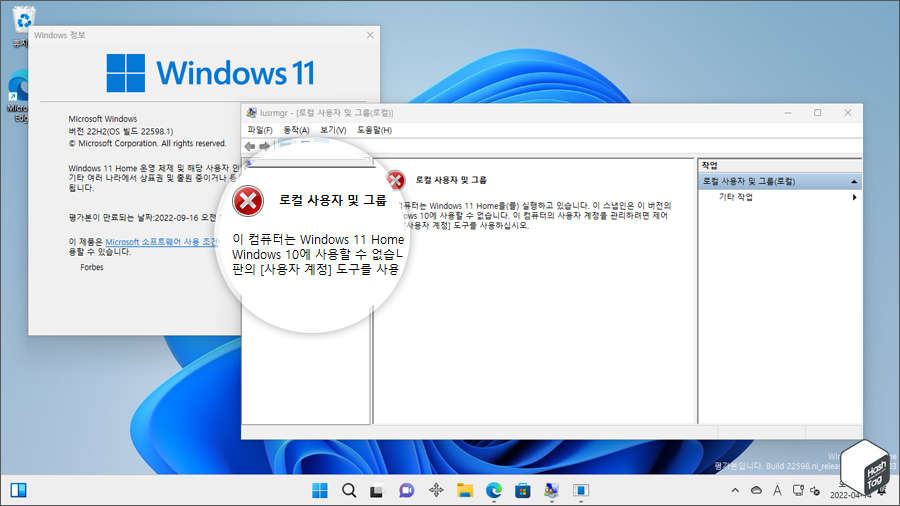Open File Explorer from taskbar
900x506 pixels.
click(465, 491)
